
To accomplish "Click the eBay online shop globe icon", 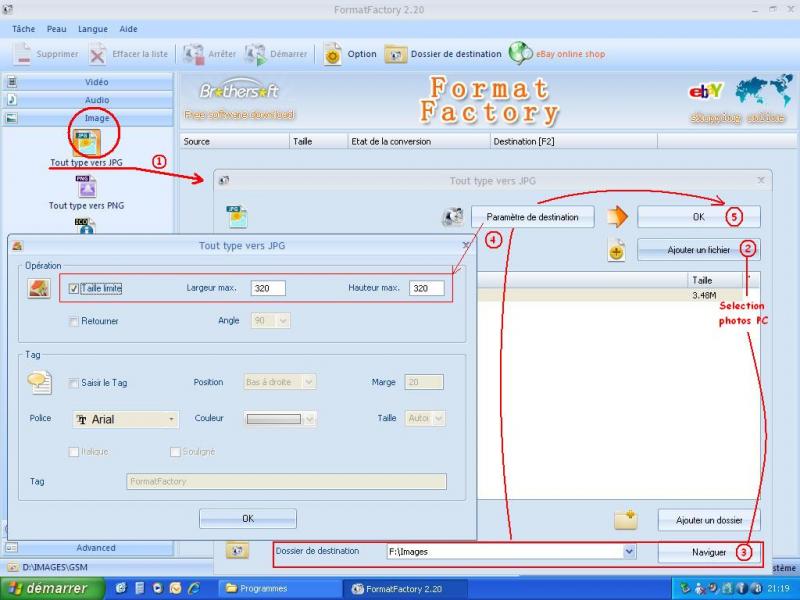I will [x=520, y=54].
